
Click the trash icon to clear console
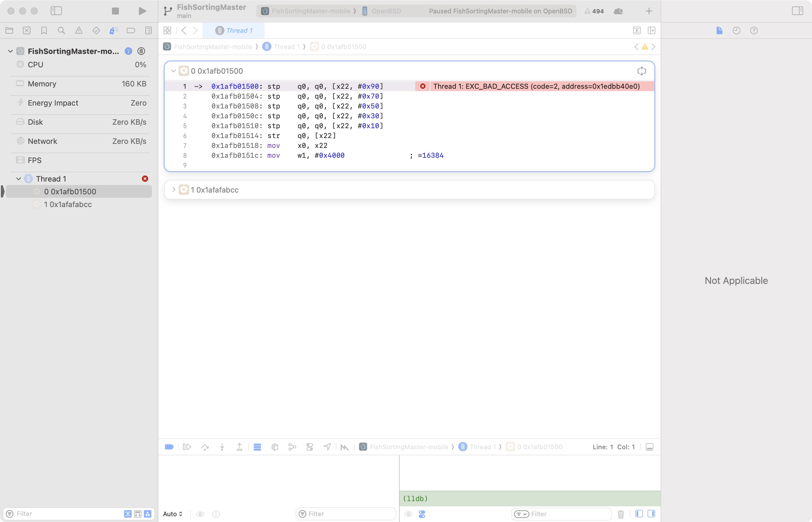coord(621,514)
